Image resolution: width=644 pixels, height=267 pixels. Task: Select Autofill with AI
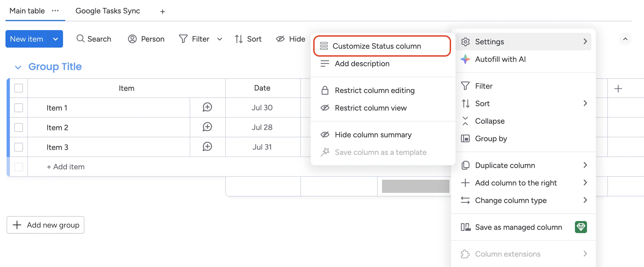[x=523, y=59]
